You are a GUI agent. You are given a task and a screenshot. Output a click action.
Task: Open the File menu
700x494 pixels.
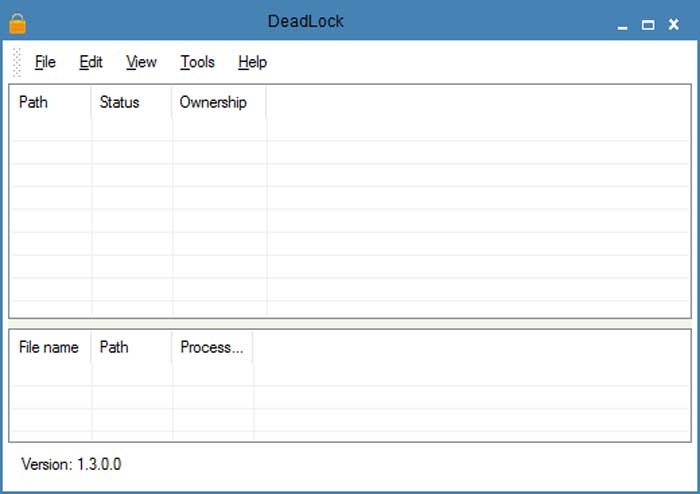point(45,62)
